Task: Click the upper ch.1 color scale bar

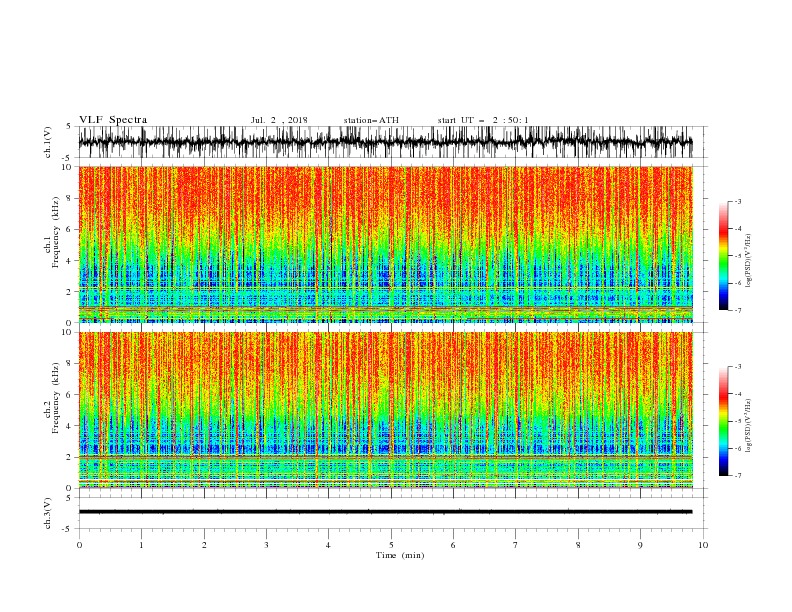Action: (723, 256)
